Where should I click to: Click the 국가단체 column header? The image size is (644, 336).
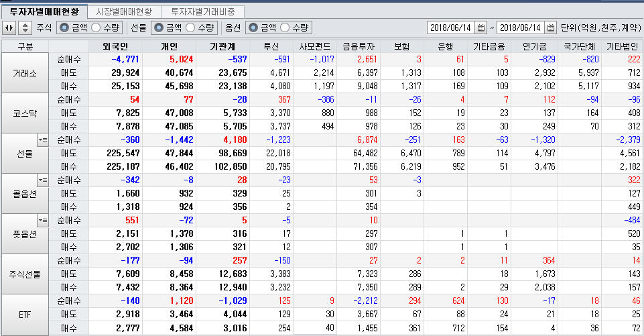click(x=580, y=46)
